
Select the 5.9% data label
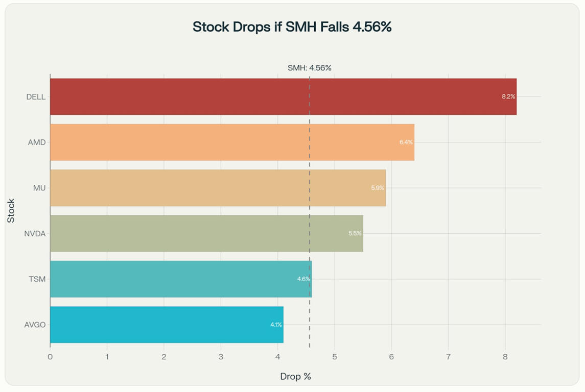pyautogui.click(x=378, y=188)
